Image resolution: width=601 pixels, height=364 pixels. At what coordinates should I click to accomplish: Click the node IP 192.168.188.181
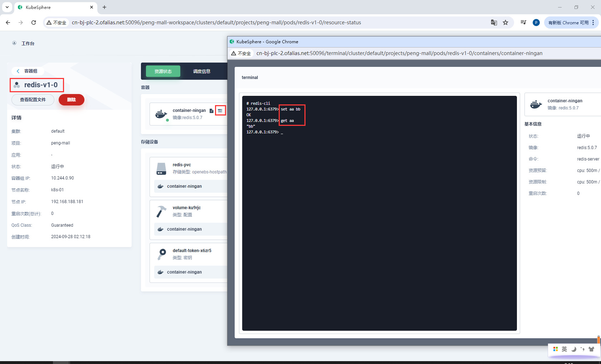(x=67, y=202)
